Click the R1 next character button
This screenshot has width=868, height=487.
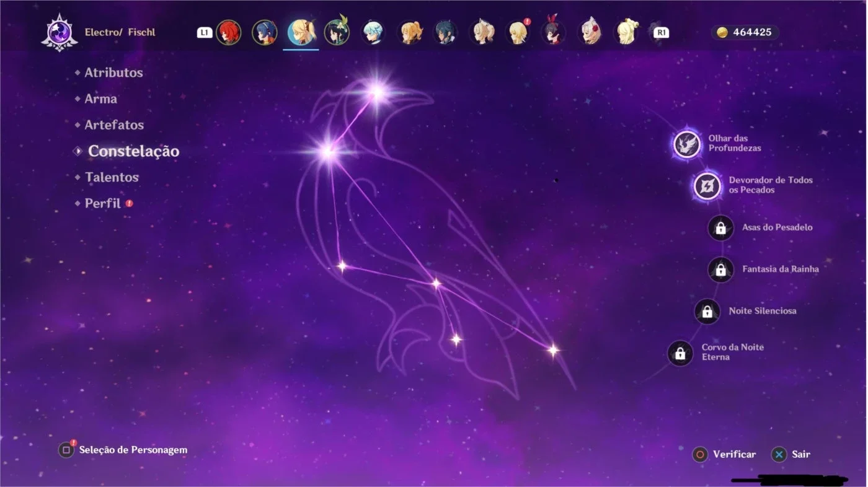pyautogui.click(x=662, y=32)
